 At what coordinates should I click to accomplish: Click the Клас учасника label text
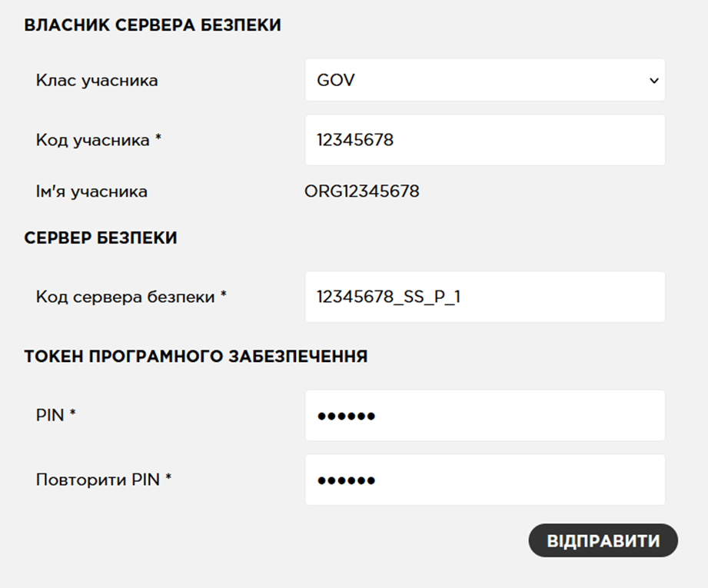(x=97, y=80)
